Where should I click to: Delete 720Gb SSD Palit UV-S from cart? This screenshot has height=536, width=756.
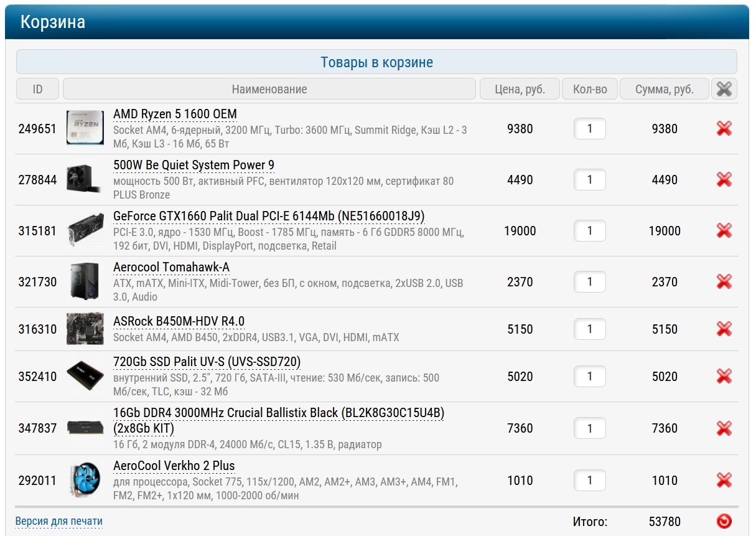724,377
